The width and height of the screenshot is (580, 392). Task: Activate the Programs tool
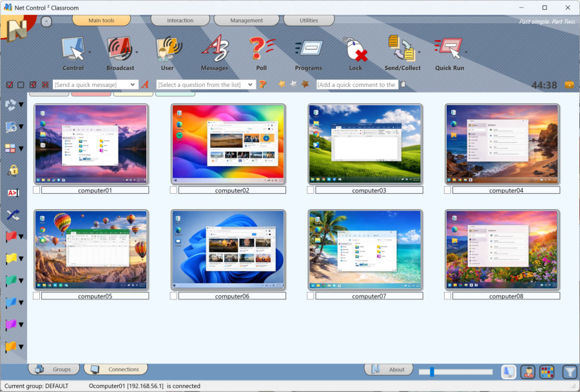click(x=309, y=51)
